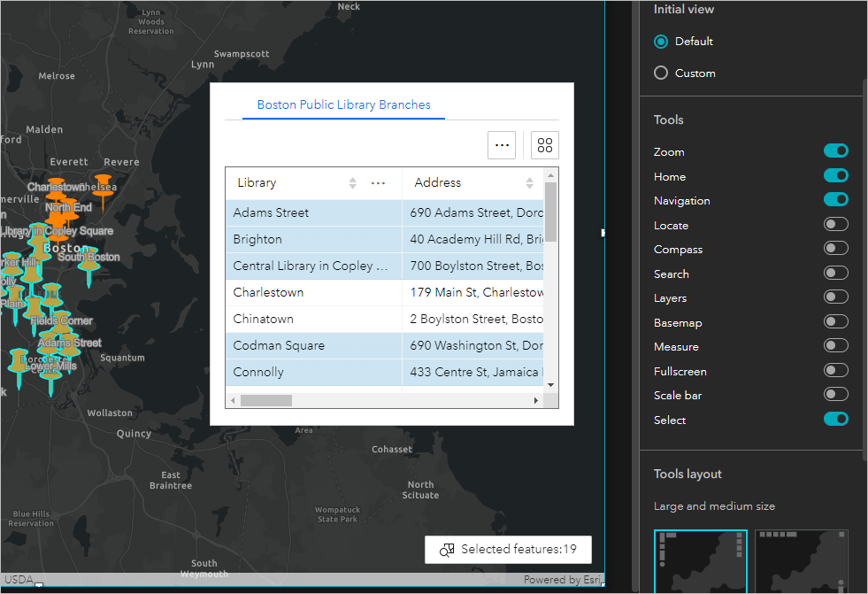
Task: Choose the second tools layout thumbnail
Action: coord(802,561)
